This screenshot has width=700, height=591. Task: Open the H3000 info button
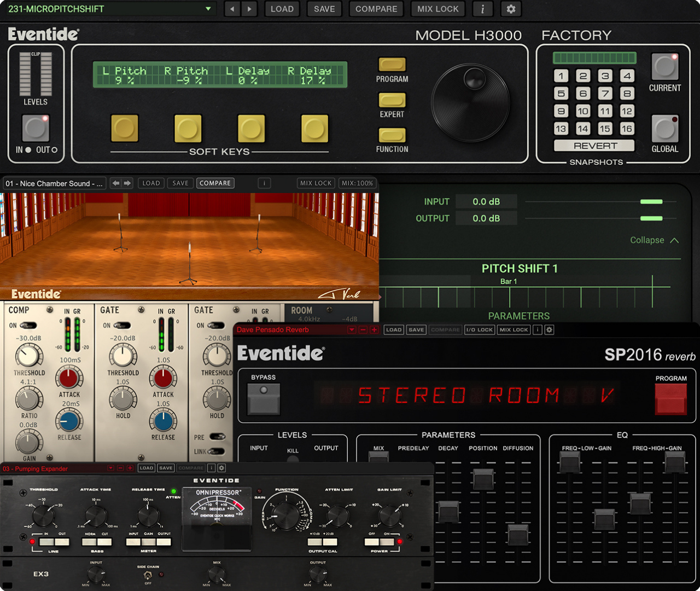[x=482, y=9]
